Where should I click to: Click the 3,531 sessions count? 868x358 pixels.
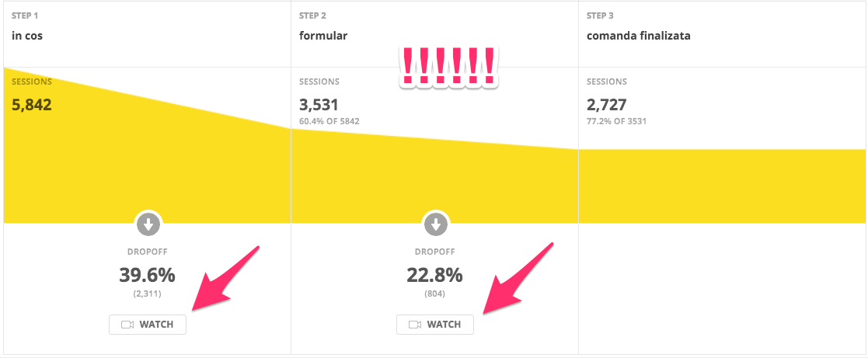pos(319,105)
